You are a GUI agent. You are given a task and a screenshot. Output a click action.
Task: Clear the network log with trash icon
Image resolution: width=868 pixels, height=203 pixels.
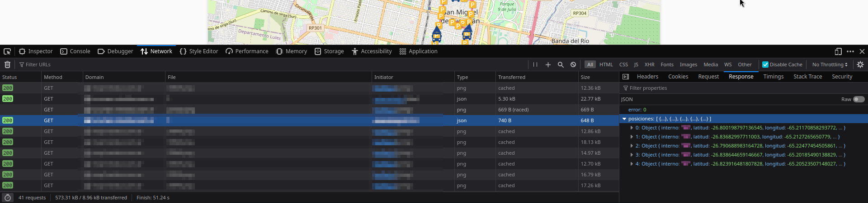(x=7, y=65)
